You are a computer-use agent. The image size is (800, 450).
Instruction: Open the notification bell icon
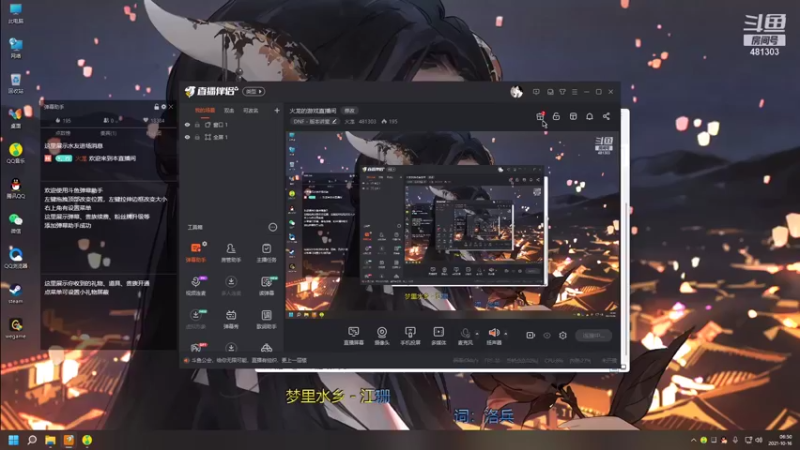tap(590, 116)
